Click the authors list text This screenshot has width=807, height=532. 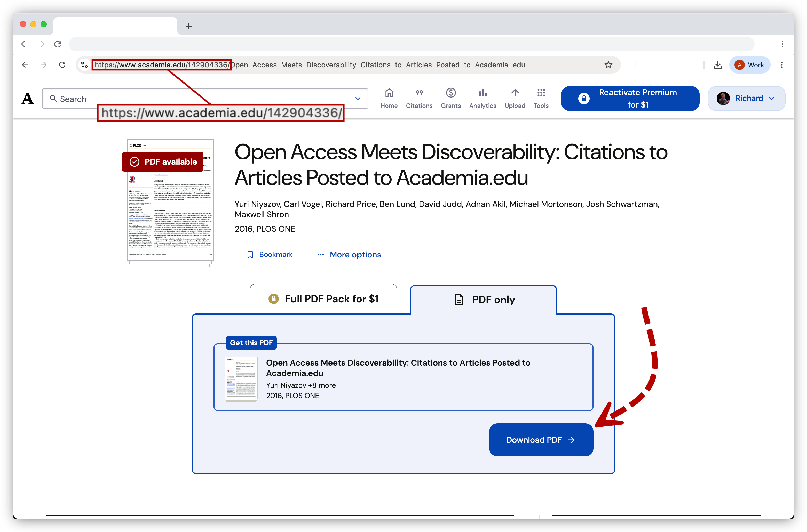click(x=447, y=209)
